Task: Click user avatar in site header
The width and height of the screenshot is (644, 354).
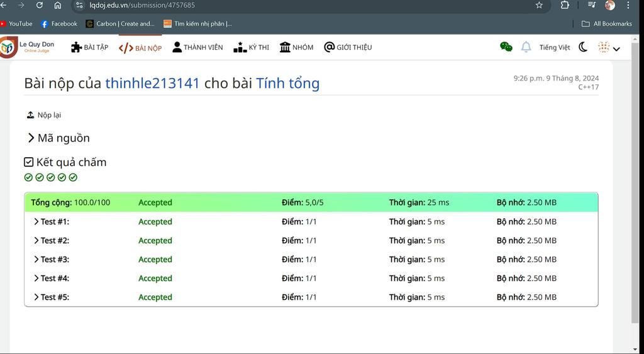Action: [x=604, y=47]
